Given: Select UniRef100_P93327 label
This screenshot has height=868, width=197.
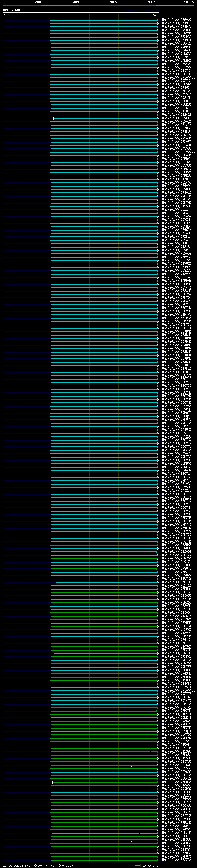Looking at the screenshot, I should (x=176, y=162).
